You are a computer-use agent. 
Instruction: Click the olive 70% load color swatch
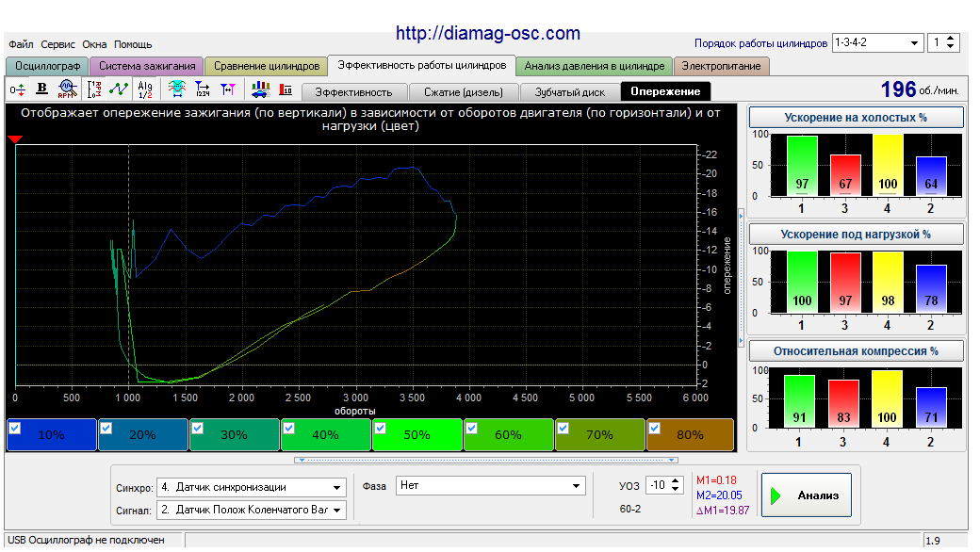coord(600,434)
